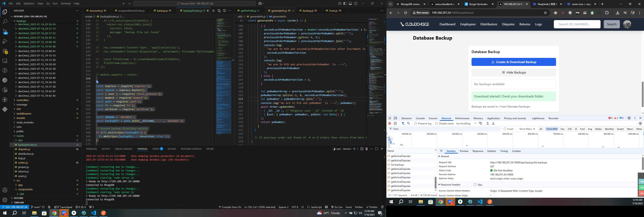The width and height of the screenshot is (644, 217).
Task: Open the VS Code Search view icon
Action: [x=5, y=22]
